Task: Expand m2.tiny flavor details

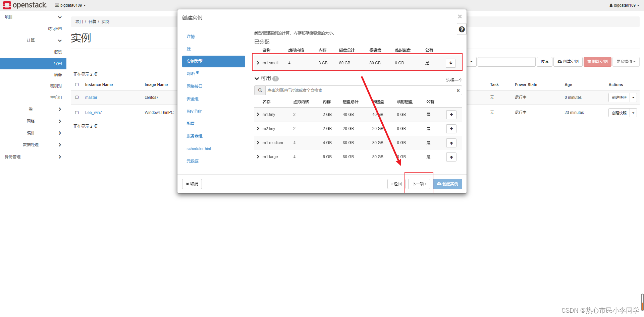Action: pyautogui.click(x=258, y=128)
